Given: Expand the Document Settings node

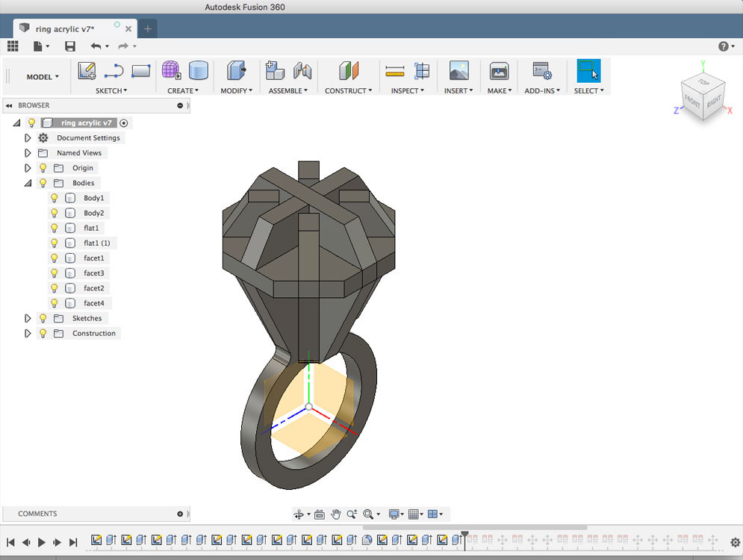Looking at the screenshot, I should click(x=28, y=138).
